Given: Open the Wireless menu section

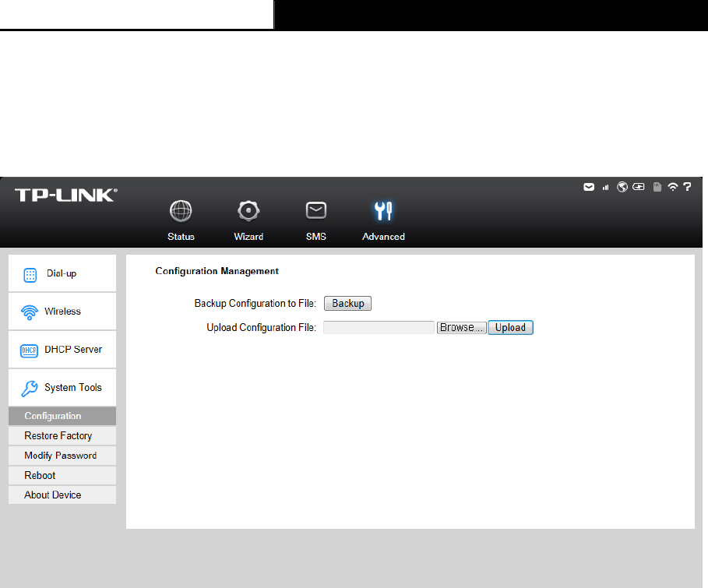Looking at the screenshot, I should click(x=62, y=312).
